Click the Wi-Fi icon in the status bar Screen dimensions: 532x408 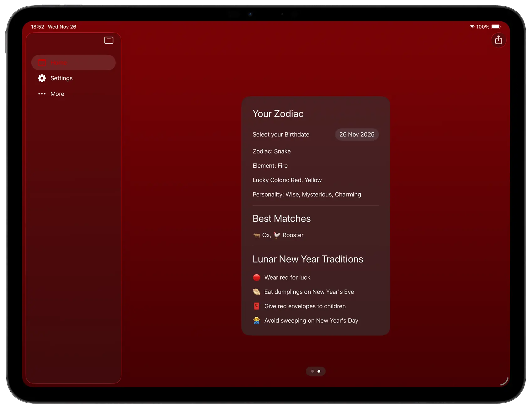472,27
